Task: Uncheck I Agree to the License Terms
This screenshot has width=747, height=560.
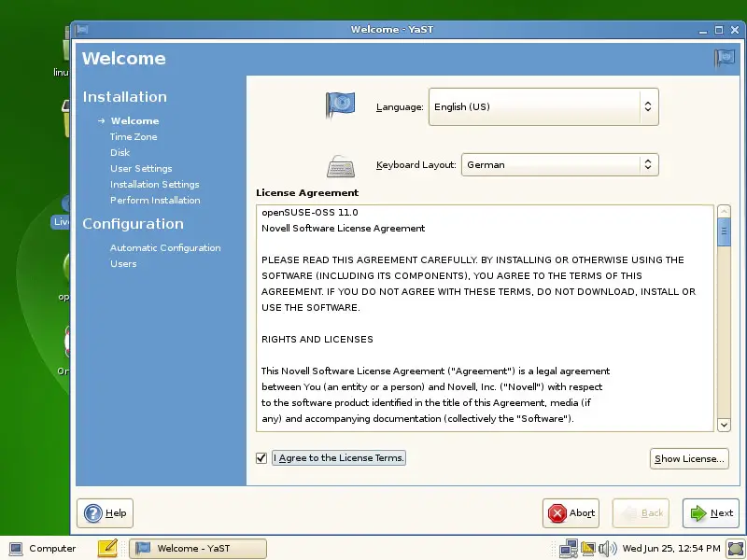Action: point(261,458)
